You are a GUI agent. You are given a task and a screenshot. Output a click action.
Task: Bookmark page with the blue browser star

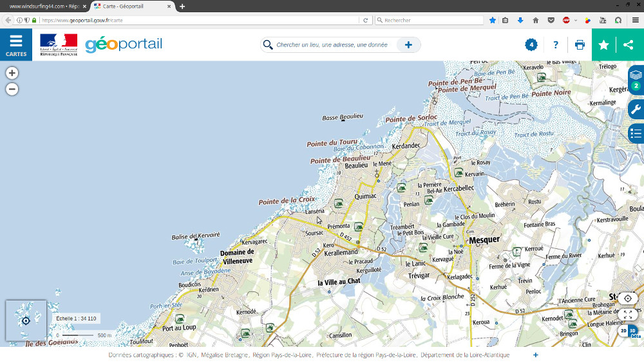[x=493, y=20]
